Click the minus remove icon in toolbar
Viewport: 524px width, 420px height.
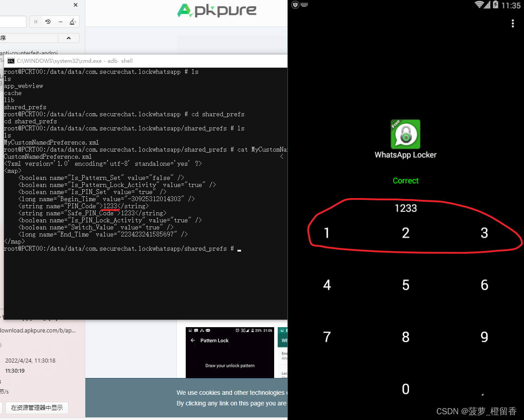[61, 22]
